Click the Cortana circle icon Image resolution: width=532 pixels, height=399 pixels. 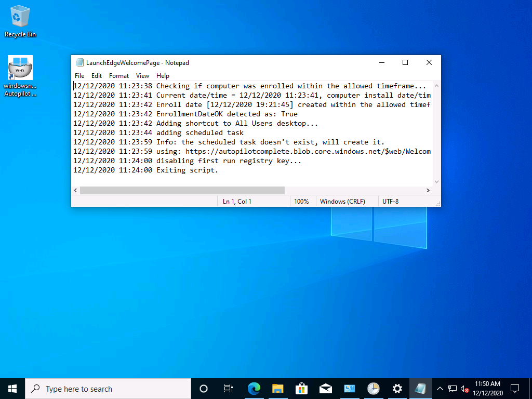point(204,389)
